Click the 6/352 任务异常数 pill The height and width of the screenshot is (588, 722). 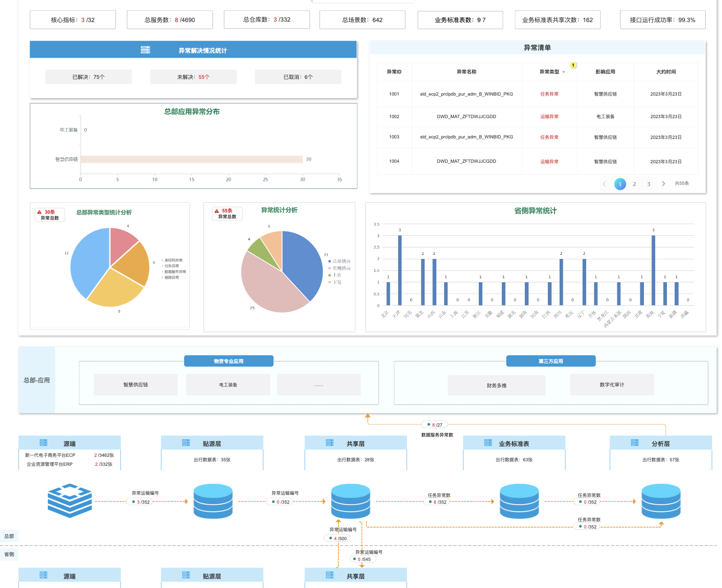[x=437, y=502]
